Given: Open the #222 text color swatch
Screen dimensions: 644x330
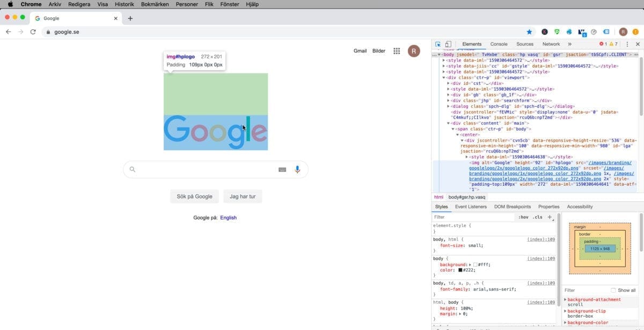Looking at the screenshot, I should (460, 270).
